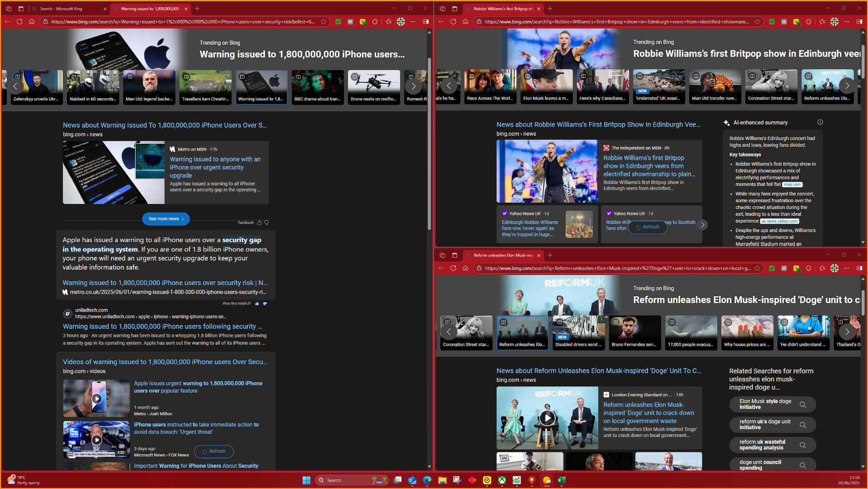Open new tab in Robbie Williams window

pyautogui.click(x=550, y=9)
